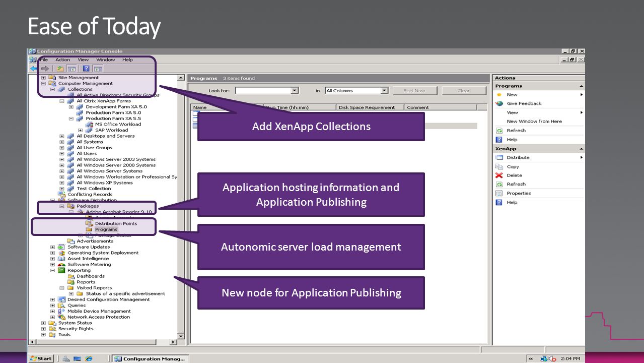Click the Security Rights folder icon
The image size is (644, 363).
click(x=52, y=329)
